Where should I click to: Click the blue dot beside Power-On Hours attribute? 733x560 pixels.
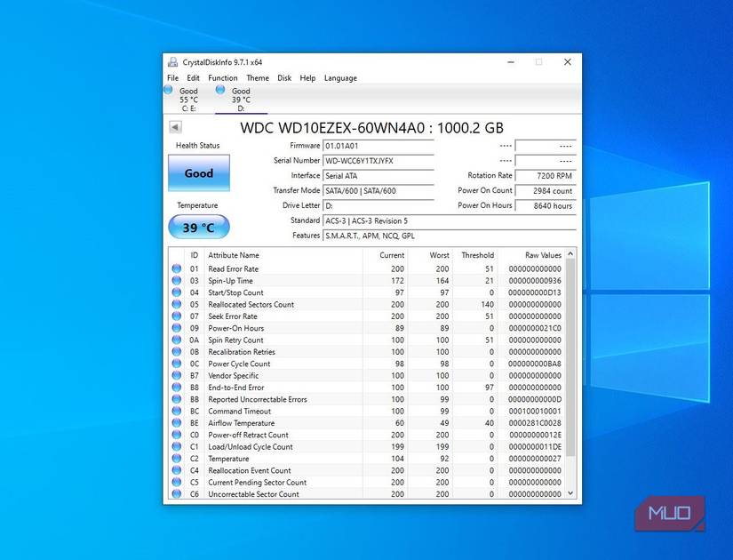click(175, 328)
